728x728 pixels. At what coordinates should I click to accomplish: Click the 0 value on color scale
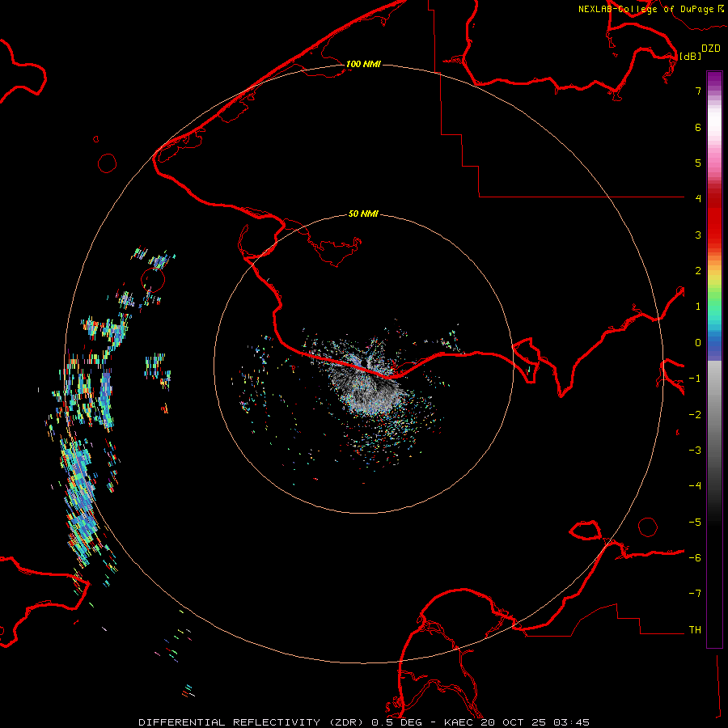pos(698,343)
